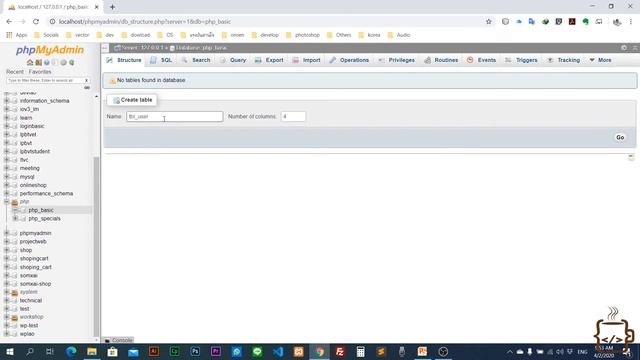Open the Triggers tab
This screenshot has width=640, height=360.
(x=522, y=60)
